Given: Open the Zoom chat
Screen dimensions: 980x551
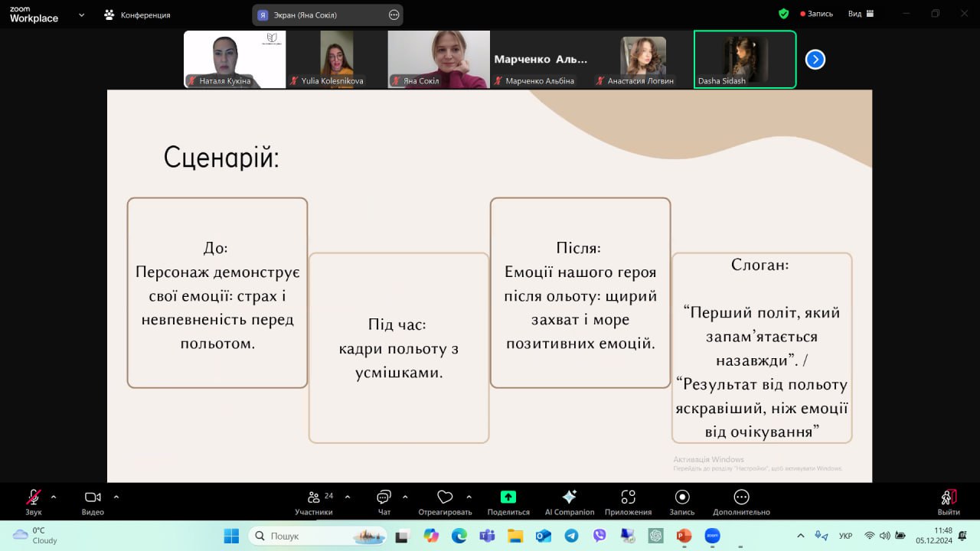Looking at the screenshot, I should [384, 501].
